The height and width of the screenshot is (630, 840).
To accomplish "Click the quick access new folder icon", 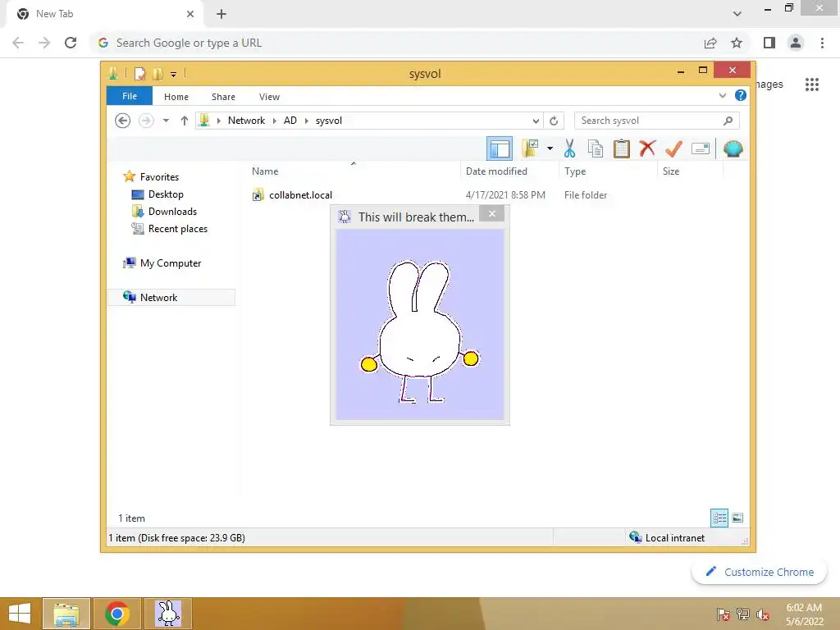I will point(157,74).
